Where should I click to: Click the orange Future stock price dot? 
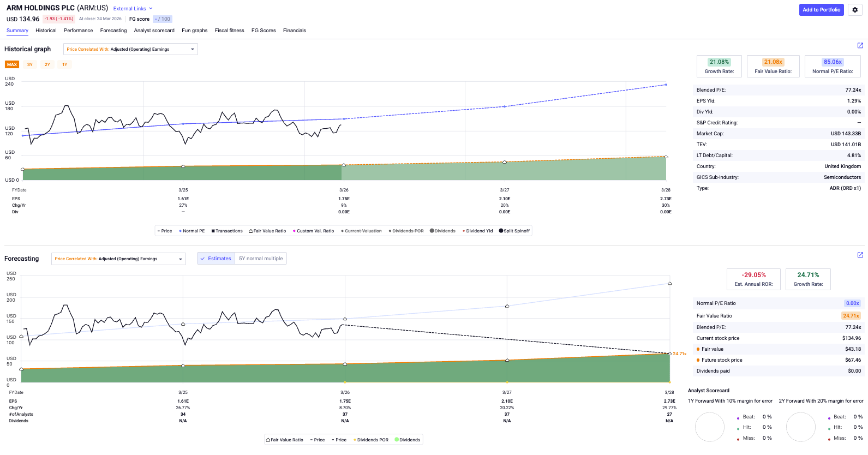tap(698, 360)
